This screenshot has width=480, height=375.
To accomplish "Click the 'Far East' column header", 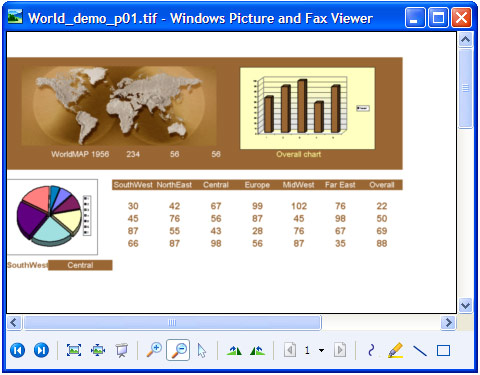I will pyautogui.click(x=340, y=185).
